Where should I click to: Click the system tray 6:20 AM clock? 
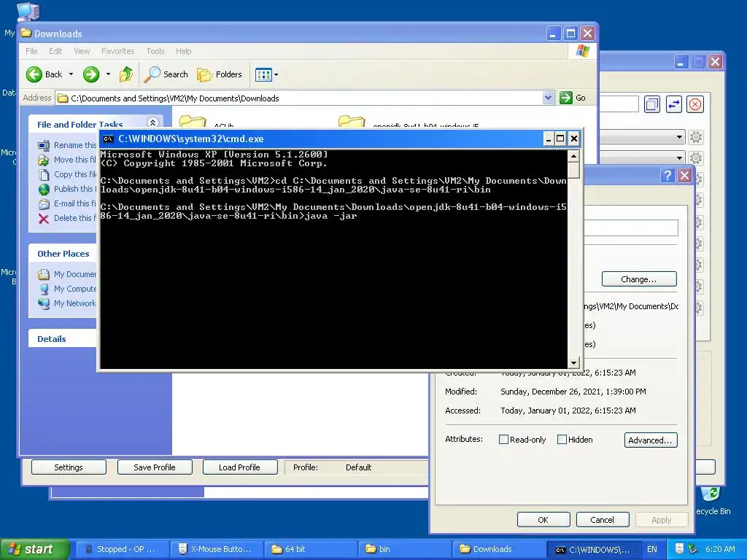[720, 549]
